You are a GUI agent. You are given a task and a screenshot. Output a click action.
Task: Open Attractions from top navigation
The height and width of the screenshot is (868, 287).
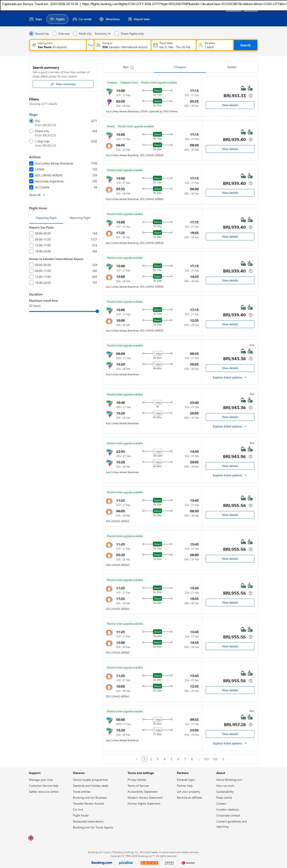pyautogui.click(x=110, y=19)
